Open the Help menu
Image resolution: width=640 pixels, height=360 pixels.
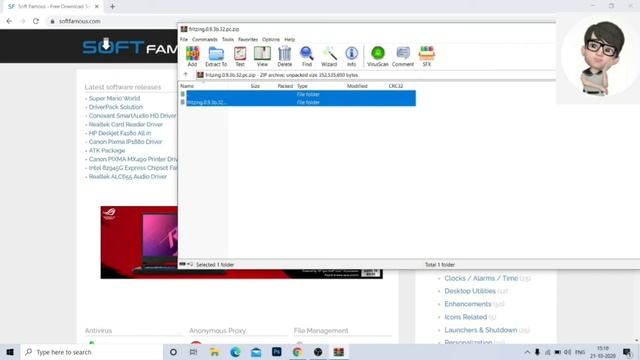click(x=289, y=40)
